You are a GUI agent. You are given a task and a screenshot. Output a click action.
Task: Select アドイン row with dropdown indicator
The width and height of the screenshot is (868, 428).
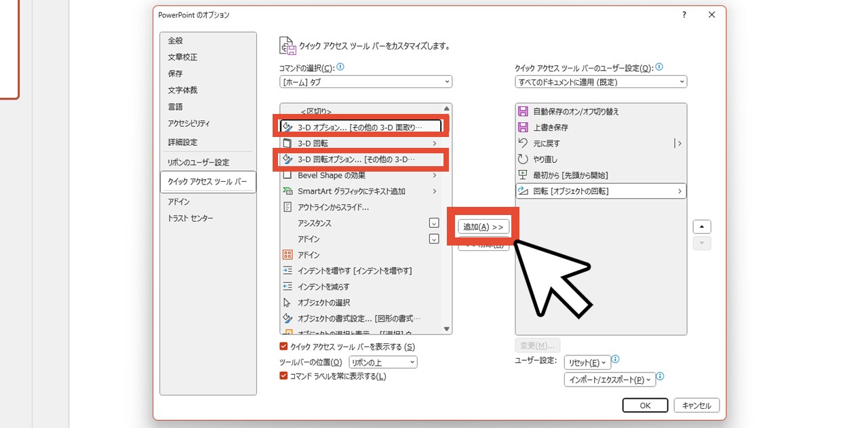pyautogui.click(x=360, y=239)
